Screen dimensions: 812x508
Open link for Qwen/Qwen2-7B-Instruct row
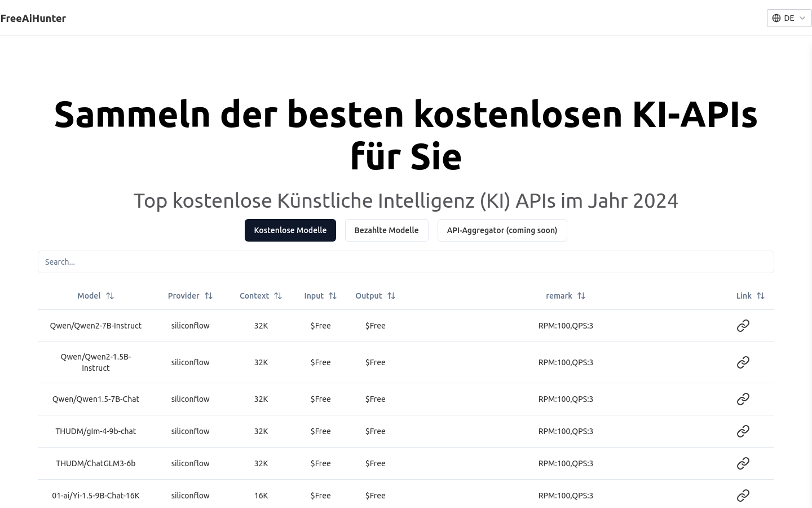743,326
